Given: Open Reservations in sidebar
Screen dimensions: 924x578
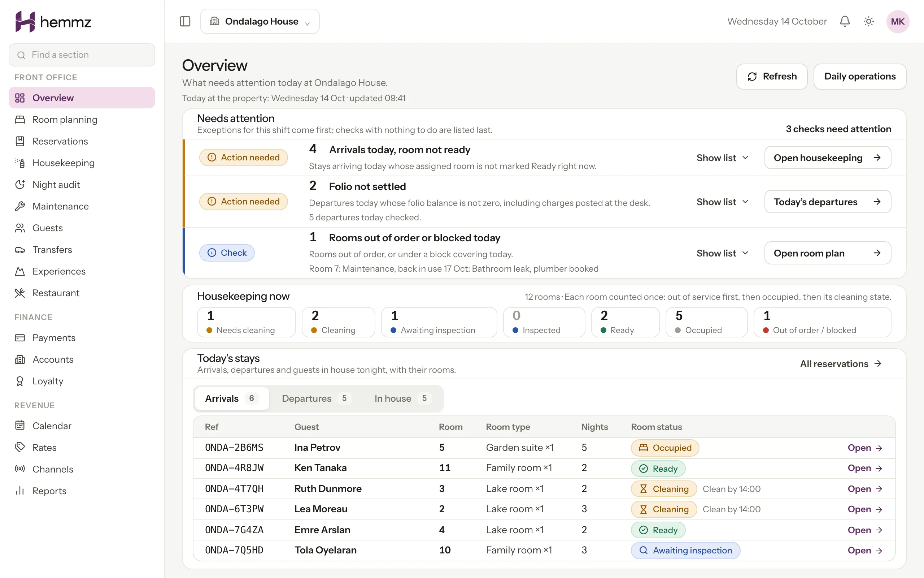Looking at the screenshot, I should pos(82,141).
